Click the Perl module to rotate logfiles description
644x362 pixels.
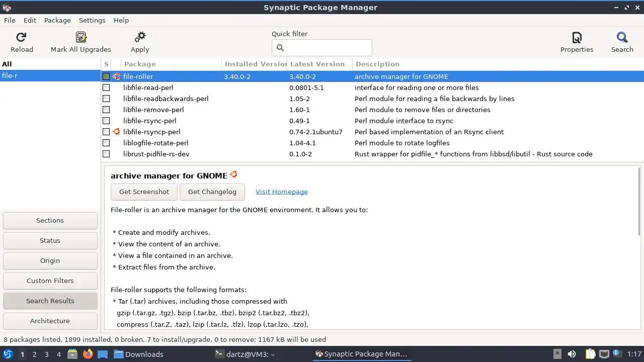[402, 143]
